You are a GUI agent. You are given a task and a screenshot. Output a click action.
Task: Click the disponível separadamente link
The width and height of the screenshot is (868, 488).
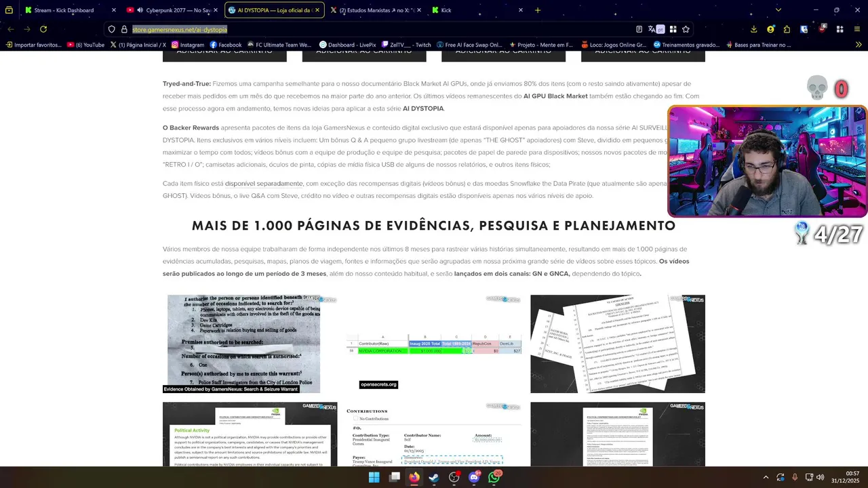coord(264,184)
